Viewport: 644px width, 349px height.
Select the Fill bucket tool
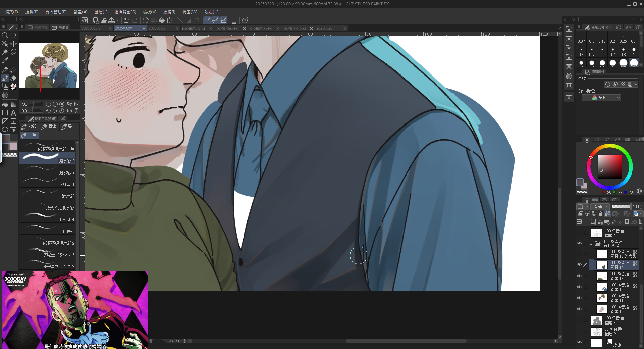pyautogui.click(x=5, y=104)
